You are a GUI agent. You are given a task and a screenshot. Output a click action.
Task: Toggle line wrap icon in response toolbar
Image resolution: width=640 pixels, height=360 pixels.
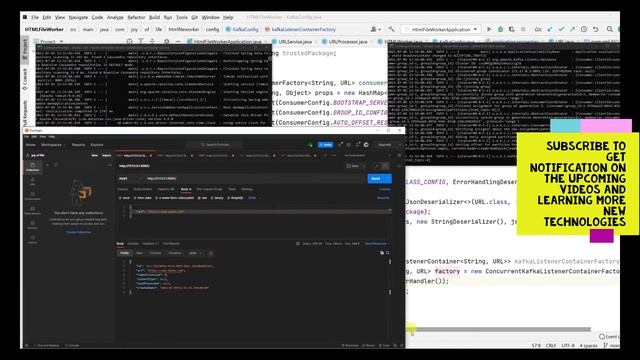click(x=211, y=253)
